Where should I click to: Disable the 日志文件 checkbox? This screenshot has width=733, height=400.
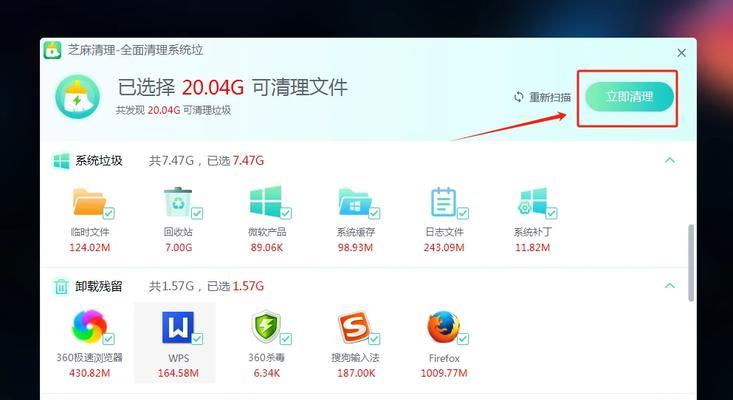(463, 214)
